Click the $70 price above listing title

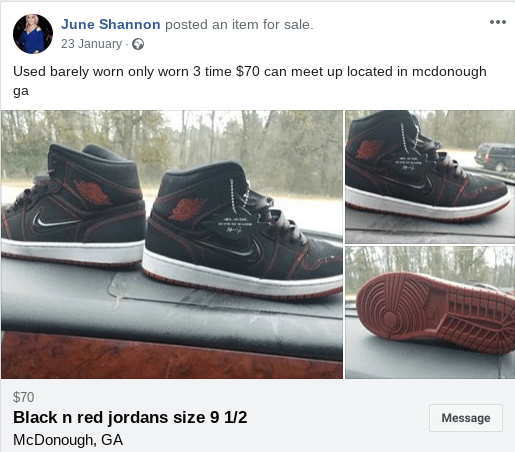(x=23, y=397)
